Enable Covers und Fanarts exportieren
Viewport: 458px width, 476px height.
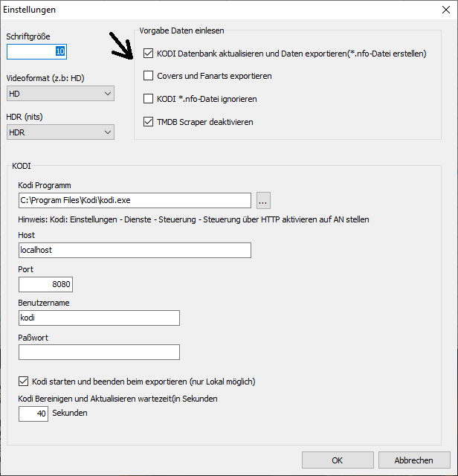click(148, 76)
